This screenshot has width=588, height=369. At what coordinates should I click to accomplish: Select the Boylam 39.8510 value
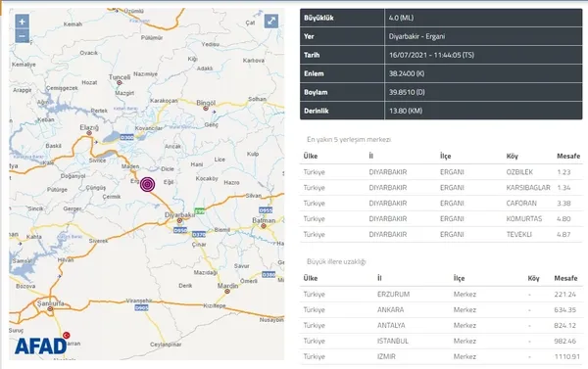coord(407,92)
